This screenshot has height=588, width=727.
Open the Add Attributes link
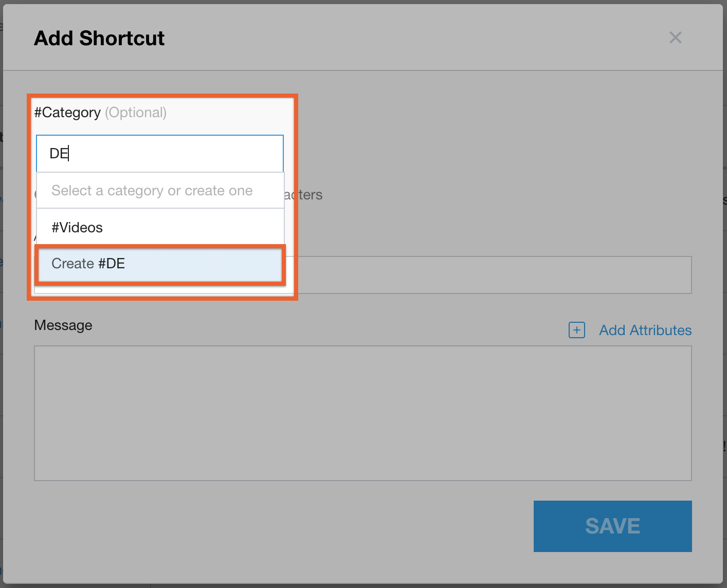point(645,330)
